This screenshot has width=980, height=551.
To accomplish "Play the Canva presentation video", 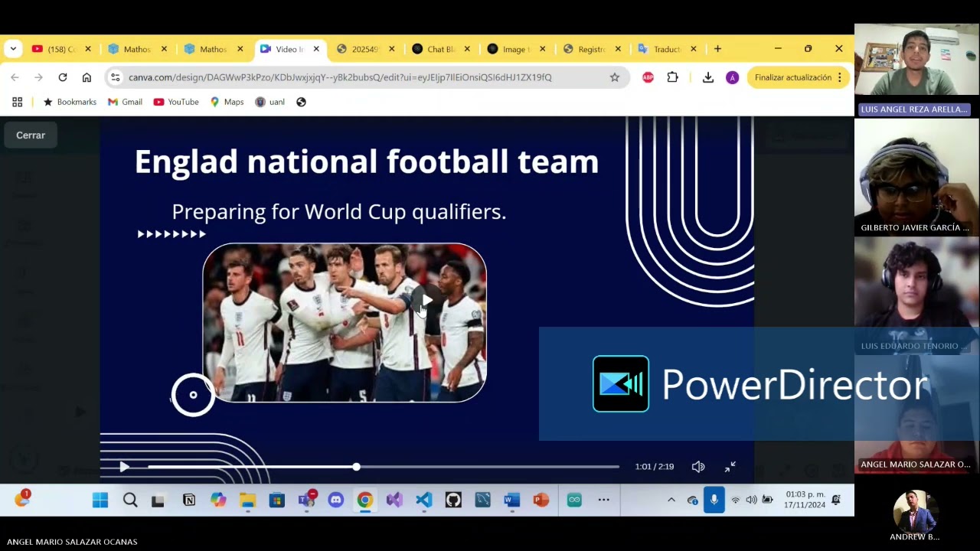I will pos(124,467).
